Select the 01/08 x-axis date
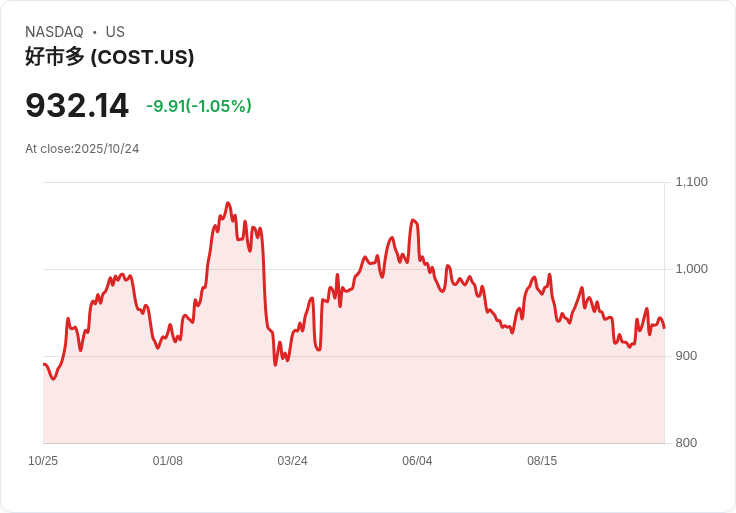The width and height of the screenshot is (736, 513). point(168,461)
